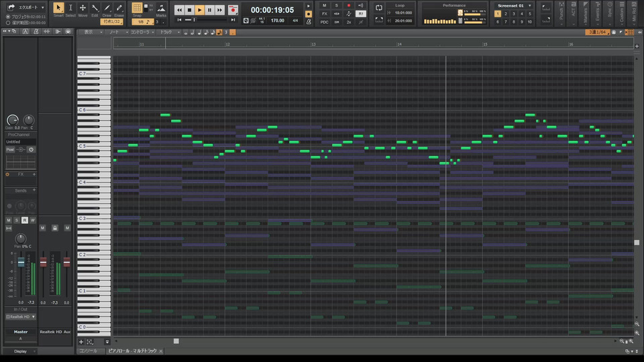644x362 pixels.
Task: Start playback with Play button
Action: pos(200,10)
